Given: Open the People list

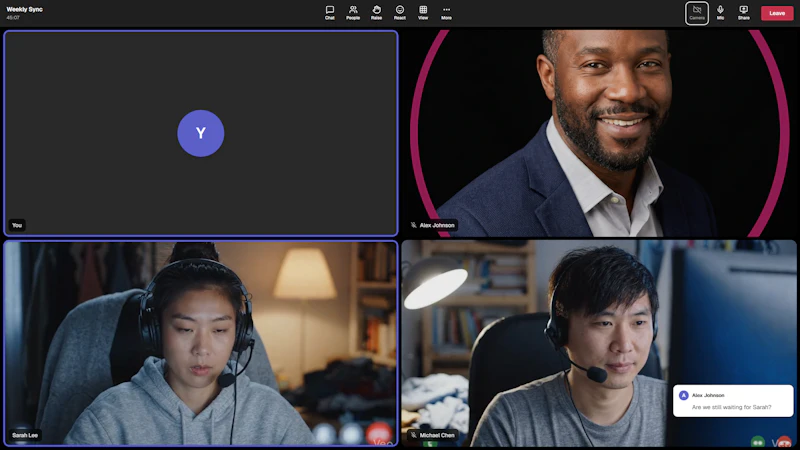Looking at the screenshot, I should [353, 13].
